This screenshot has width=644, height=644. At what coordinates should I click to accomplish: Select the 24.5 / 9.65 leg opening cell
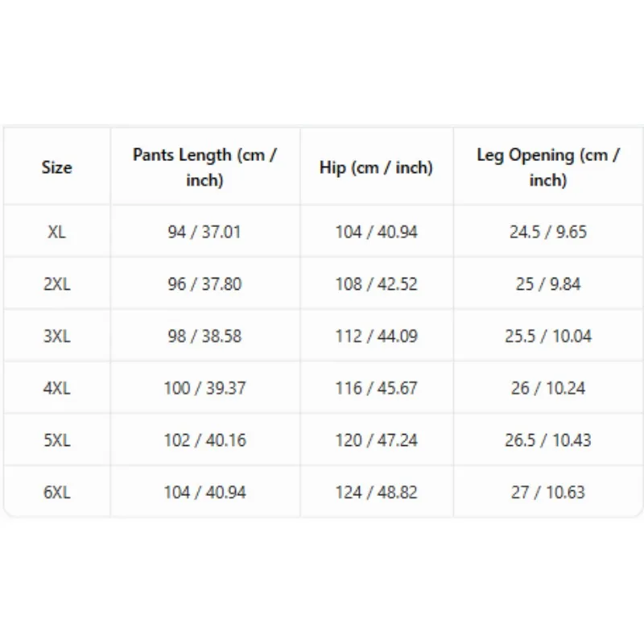coord(548,232)
